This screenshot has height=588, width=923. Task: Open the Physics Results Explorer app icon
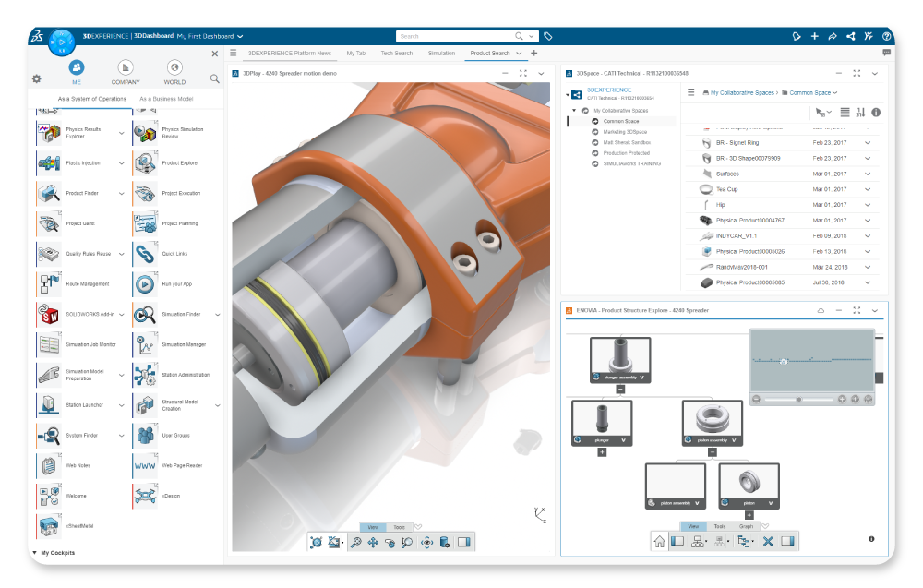pos(50,133)
